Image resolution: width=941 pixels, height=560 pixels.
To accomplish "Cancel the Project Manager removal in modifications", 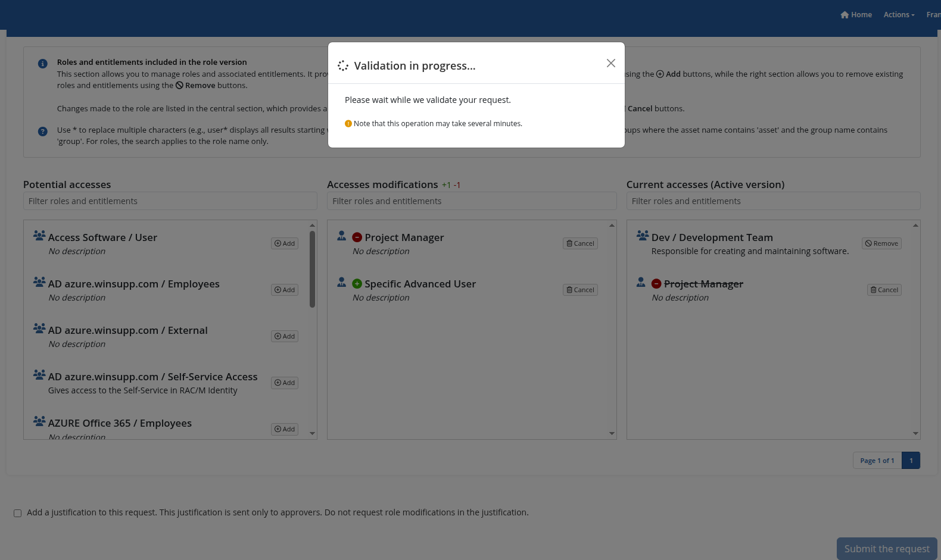I will click(580, 243).
